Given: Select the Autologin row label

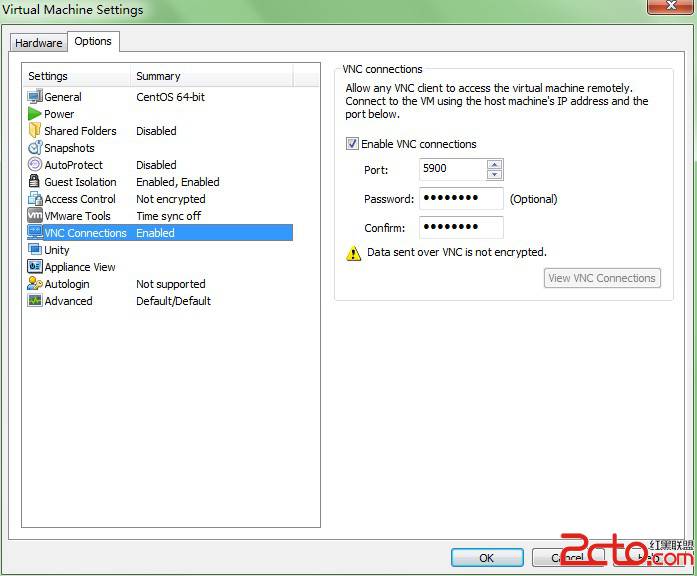Looking at the screenshot, I should [67, 284].
